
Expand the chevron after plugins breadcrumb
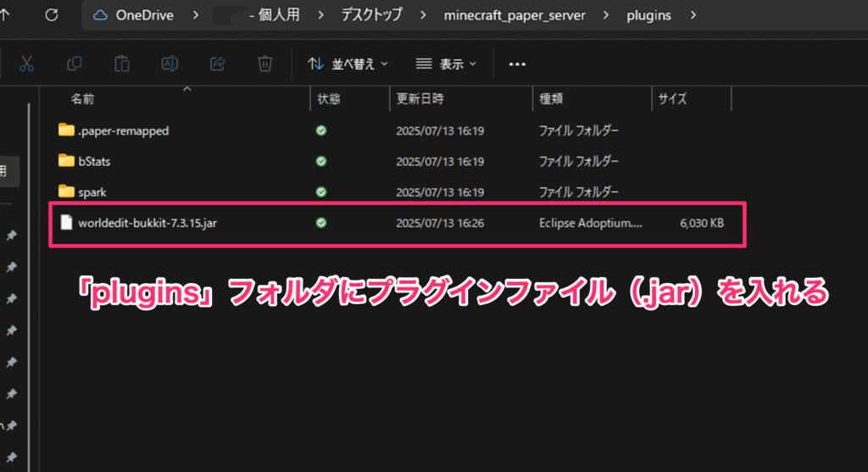coord(693,15)
